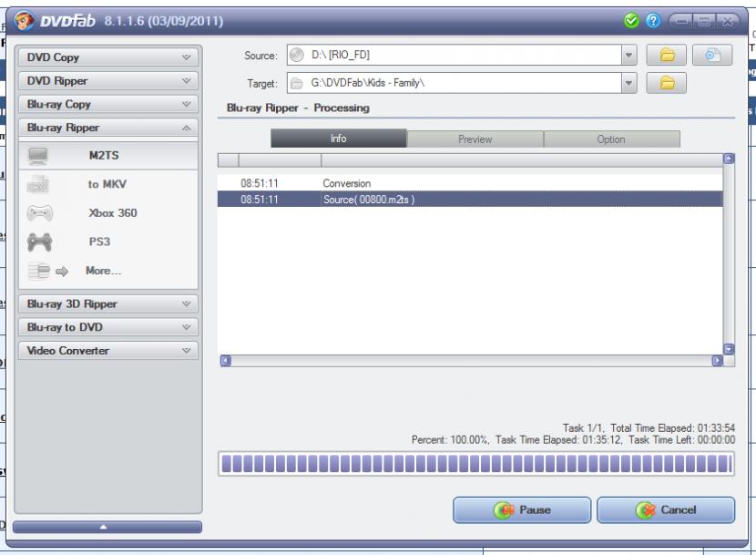Open More... ripper profiles

pos(108,271)
